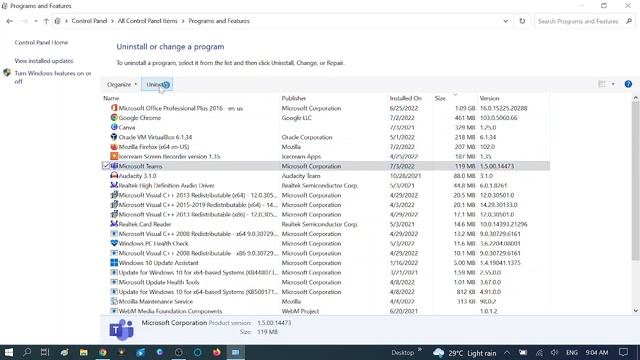Open taskbar Search magnifier
640x360 pixels.
[27, 352]
